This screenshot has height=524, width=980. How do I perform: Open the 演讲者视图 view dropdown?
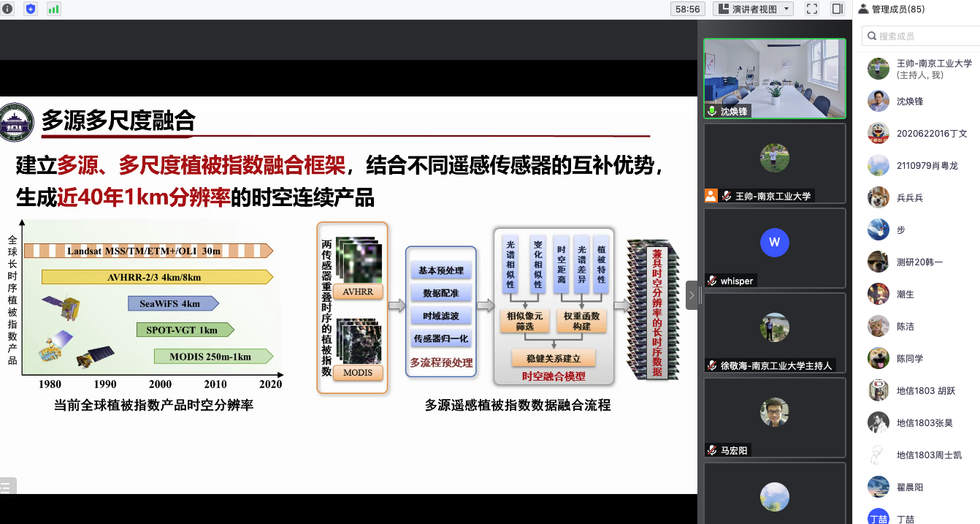coord(754,9)
